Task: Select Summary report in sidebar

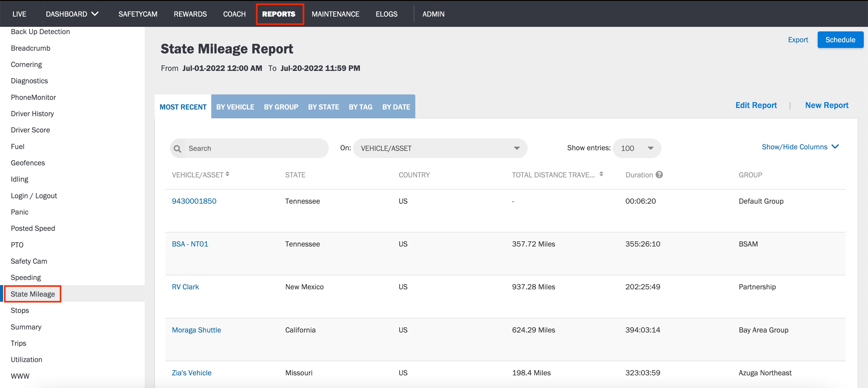Action: (x=26, y=327)
